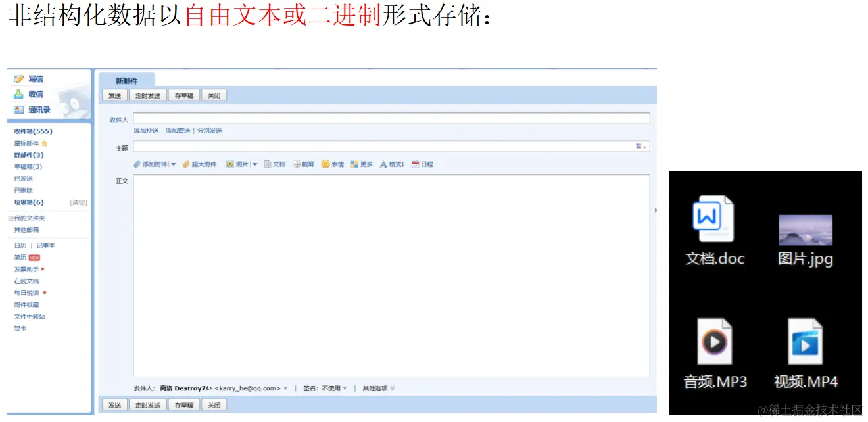
Task: Open the 文档 document toolbar icon
Action: point(268,164)
